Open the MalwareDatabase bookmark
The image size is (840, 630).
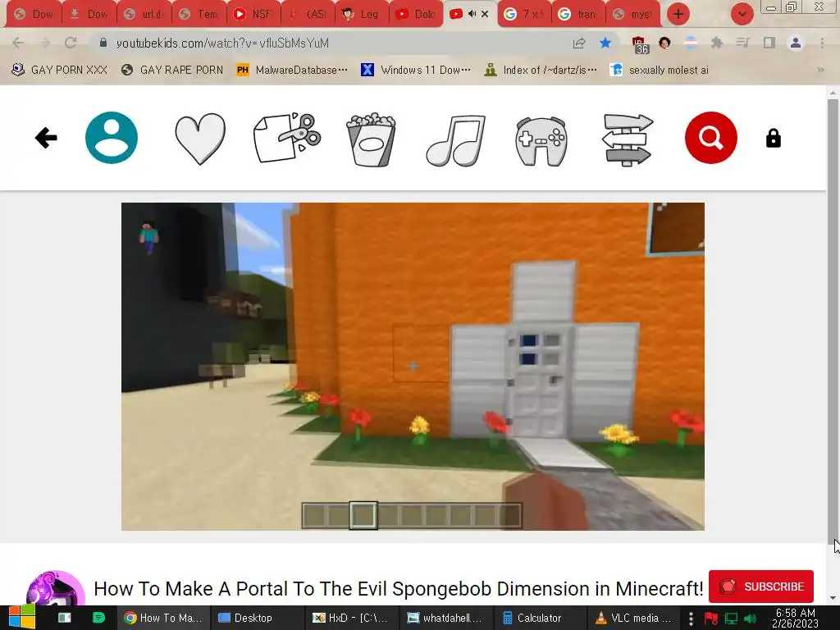pyautogui.click(x=292, y=70)
